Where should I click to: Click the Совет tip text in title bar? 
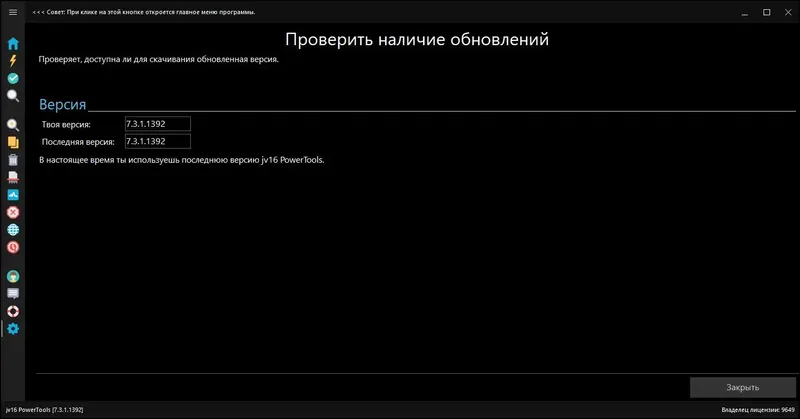click(x=144, y=12)
